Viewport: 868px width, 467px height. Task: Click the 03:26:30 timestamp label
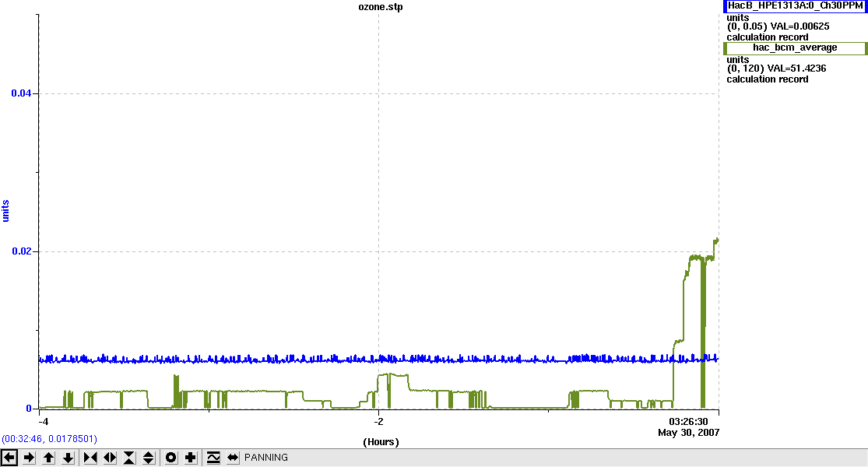tap(688, 422)
